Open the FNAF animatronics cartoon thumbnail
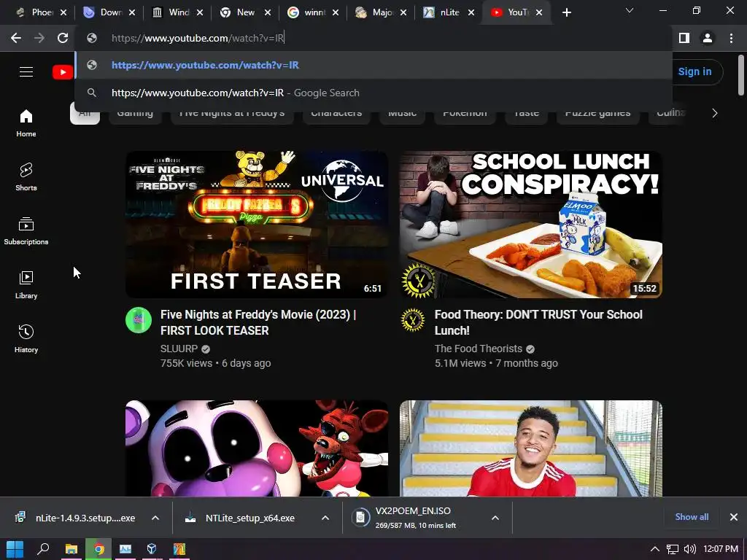 click(257, 448)
